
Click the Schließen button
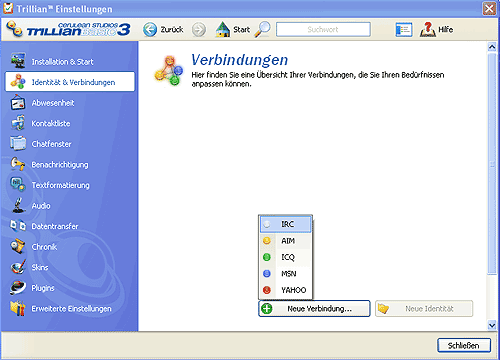(x=464, y=345)
